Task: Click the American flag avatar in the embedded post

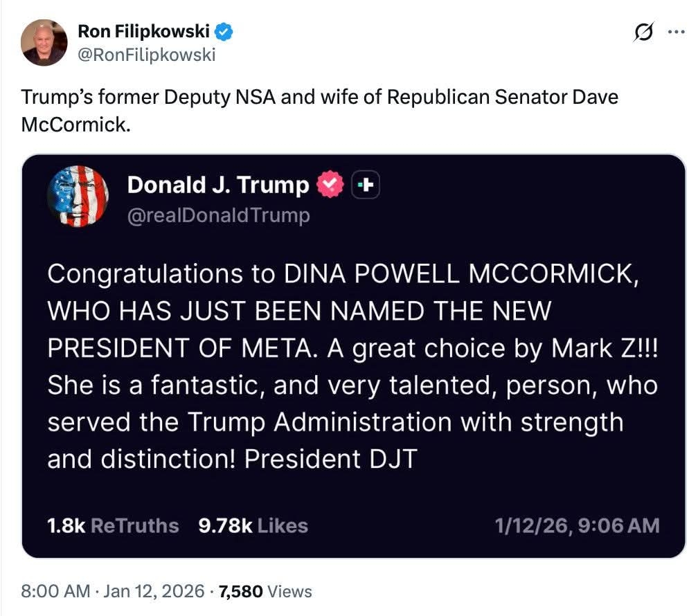Action: click(x=78, y=197)
